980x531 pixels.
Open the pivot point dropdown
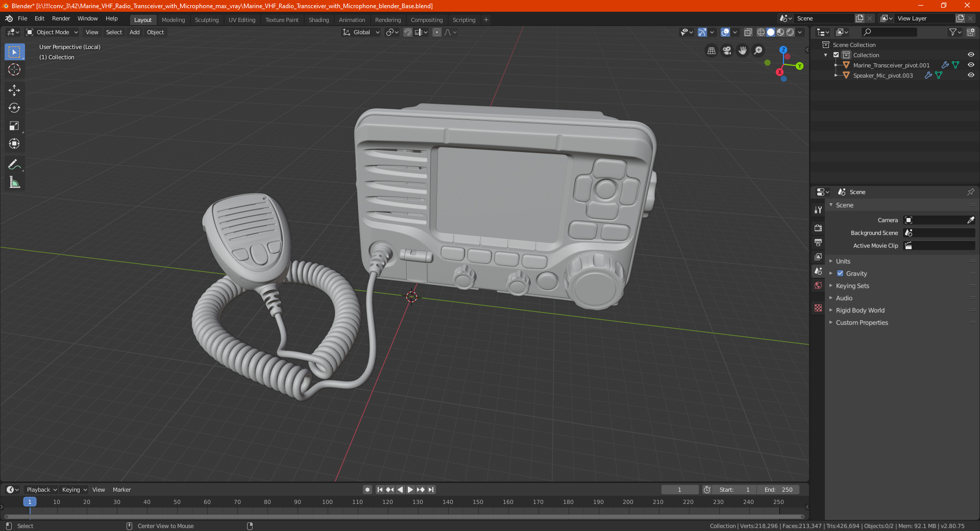tap(392, 32)
